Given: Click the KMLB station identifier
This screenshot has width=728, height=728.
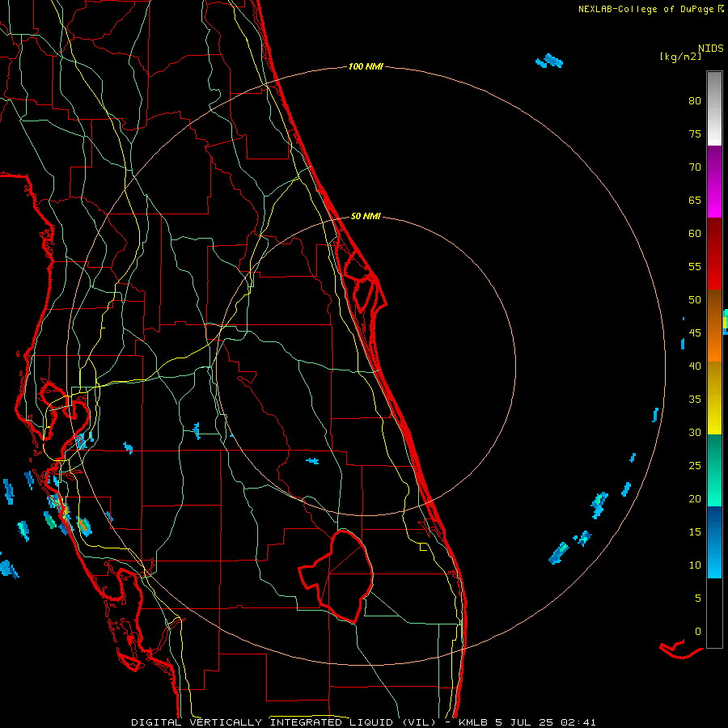Looking at the screenshot, I should pos(472,722).
